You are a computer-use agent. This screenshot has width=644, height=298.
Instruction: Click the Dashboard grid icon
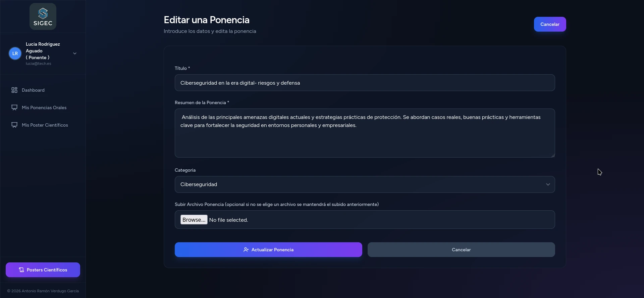(14, 90)
